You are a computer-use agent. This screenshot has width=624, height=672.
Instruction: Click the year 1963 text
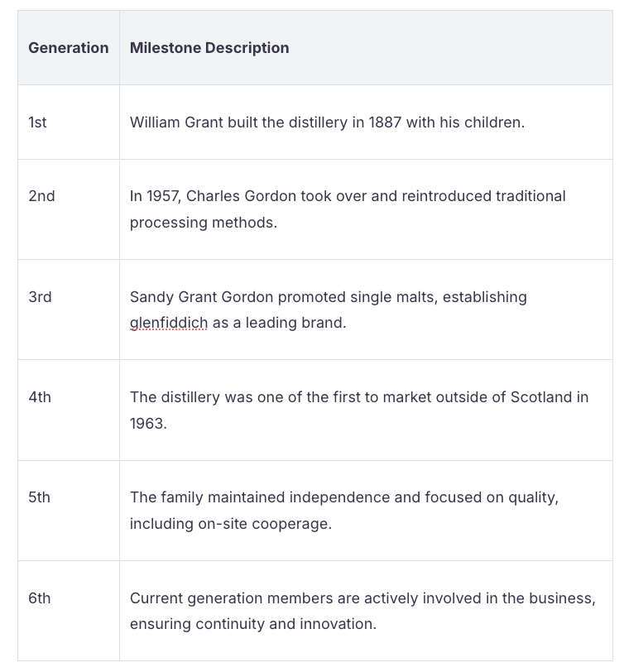point(147,423)
